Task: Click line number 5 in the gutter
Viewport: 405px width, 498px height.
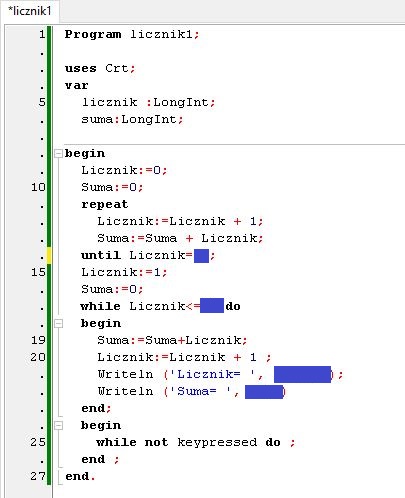Action: [42, 102]
